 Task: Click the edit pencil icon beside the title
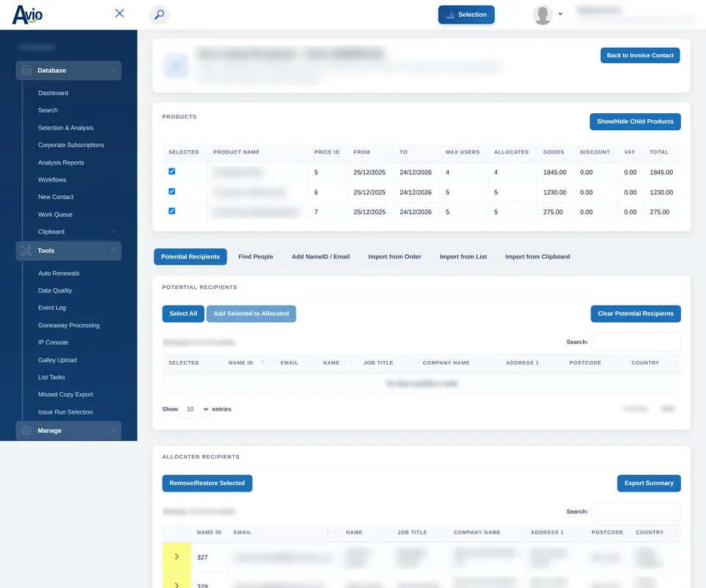coord(176,66)
